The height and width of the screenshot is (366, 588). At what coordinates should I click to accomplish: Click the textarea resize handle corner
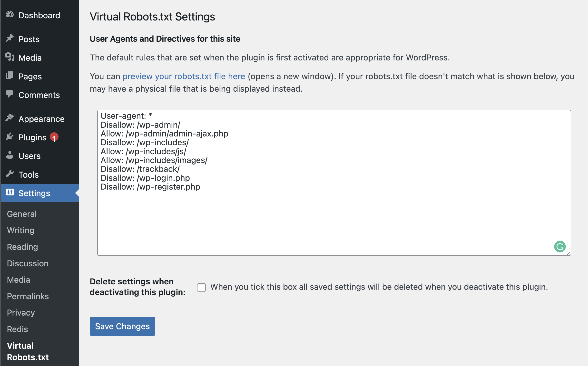(568, 253)
